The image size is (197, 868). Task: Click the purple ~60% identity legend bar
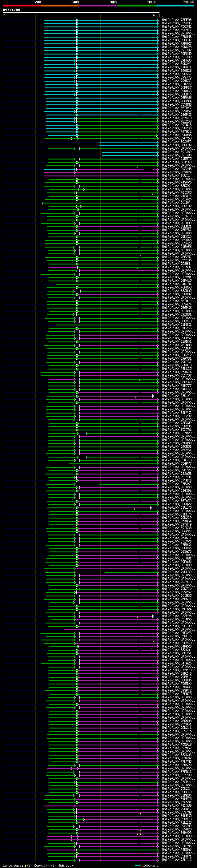point(99,6)
